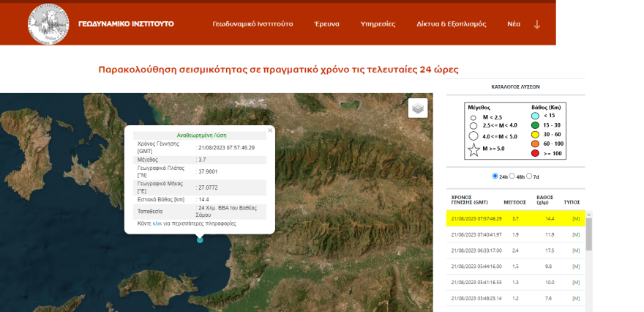Click the star M >= 5.0 legend symbol
This screenshot has width=644, height=312.
click(x=474, y=150)
